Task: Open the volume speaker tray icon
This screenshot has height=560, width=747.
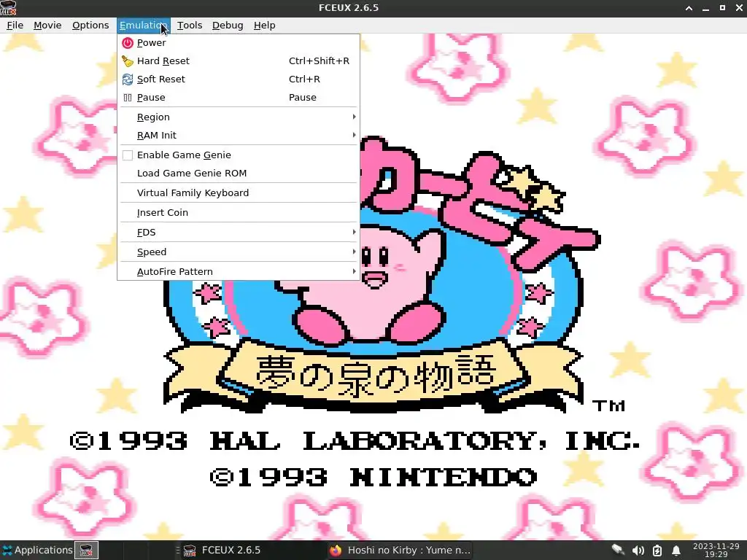Action: click(638, 551)
